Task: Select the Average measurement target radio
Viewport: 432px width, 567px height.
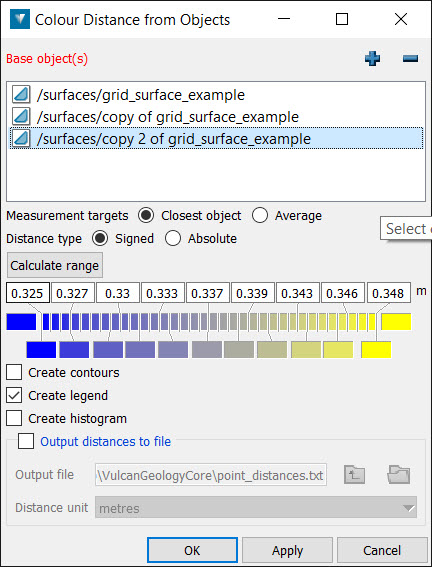Action: (x=260, y=216)
